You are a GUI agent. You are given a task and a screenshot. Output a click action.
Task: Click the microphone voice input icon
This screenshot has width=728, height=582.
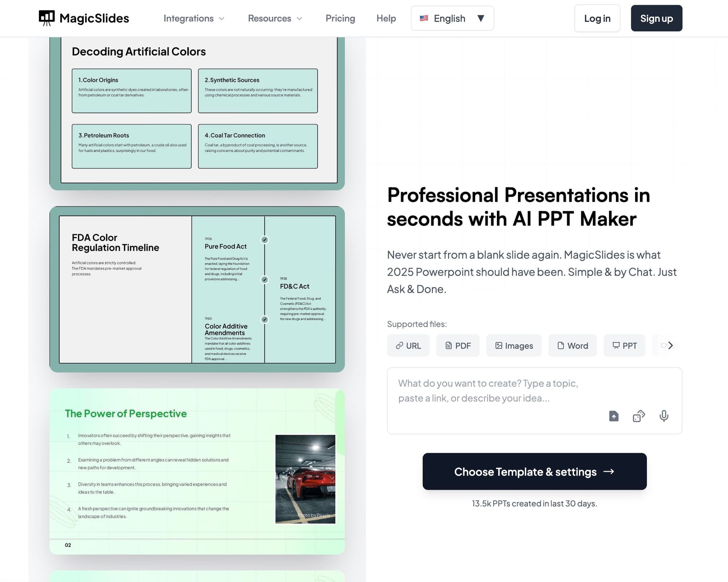point(664,416)
